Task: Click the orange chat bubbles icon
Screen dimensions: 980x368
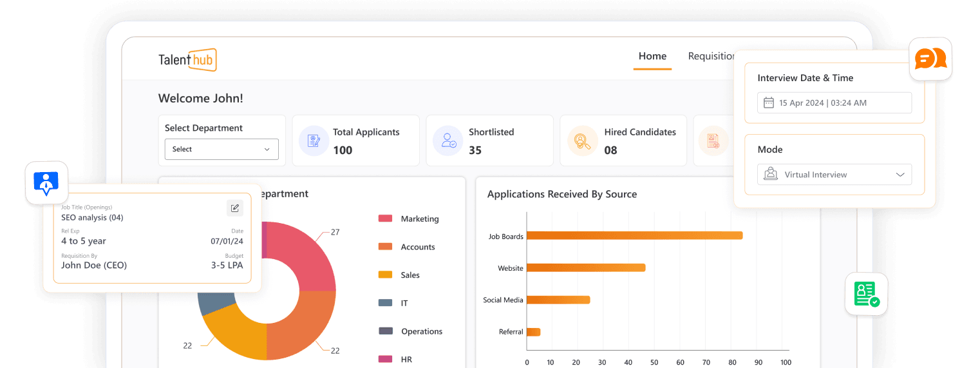Action: point(930,59)
